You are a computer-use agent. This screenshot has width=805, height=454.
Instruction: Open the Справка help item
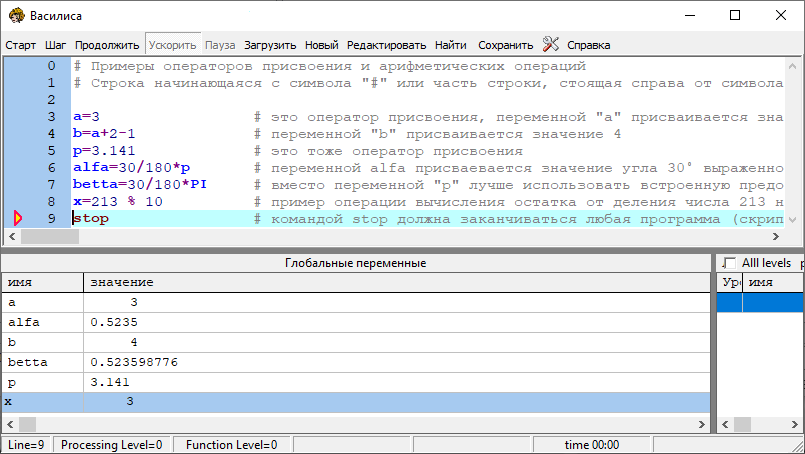(x=588, y=45)
